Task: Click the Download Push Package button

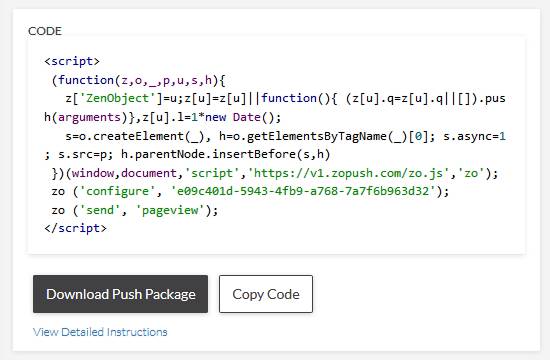Action: coord(120,294)
